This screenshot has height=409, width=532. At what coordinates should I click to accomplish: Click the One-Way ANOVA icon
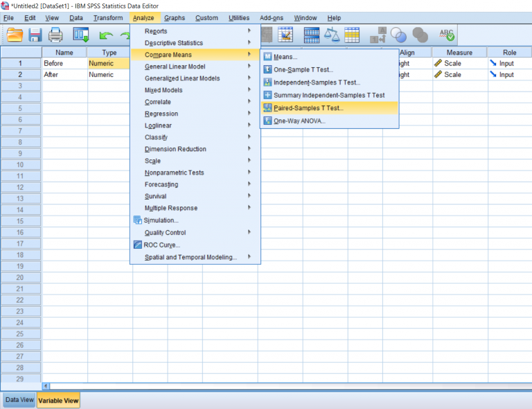[267, 121]
